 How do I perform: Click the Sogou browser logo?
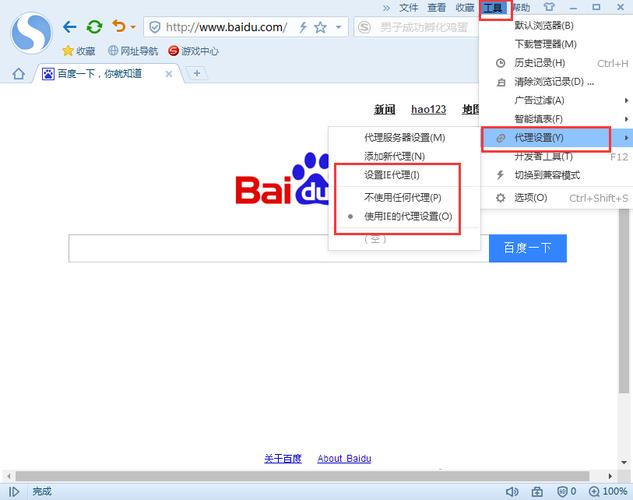coord(31,33)
